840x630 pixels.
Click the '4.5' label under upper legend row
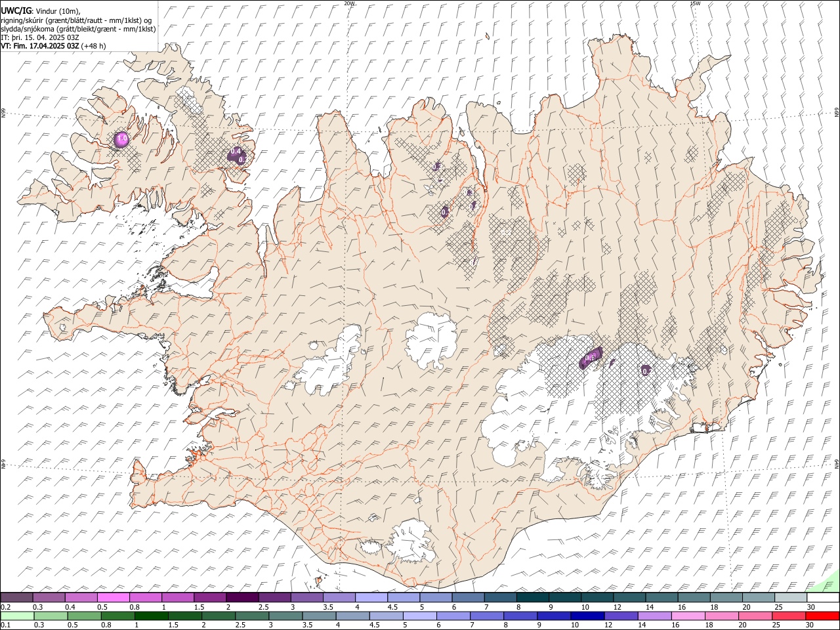[x=392, y=606]
